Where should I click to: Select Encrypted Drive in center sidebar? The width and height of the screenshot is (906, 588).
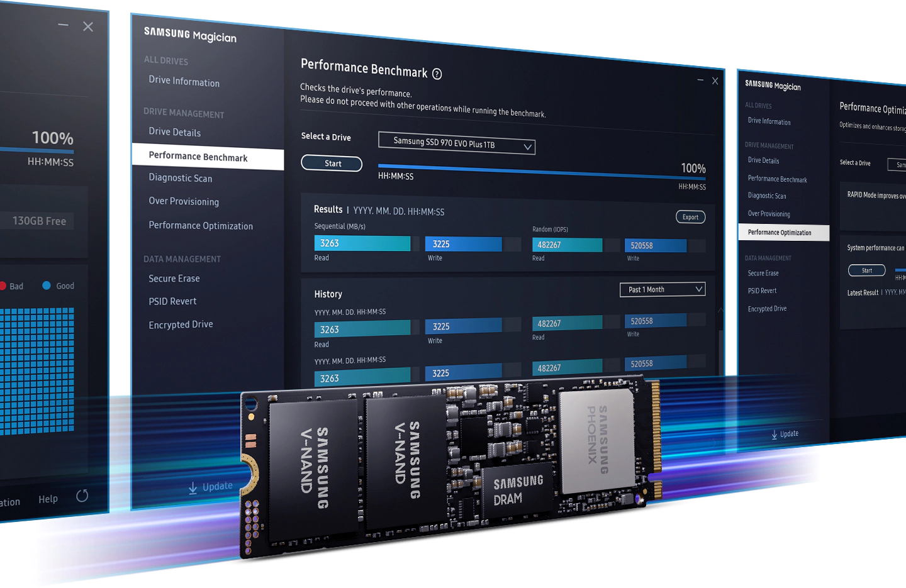181,325
